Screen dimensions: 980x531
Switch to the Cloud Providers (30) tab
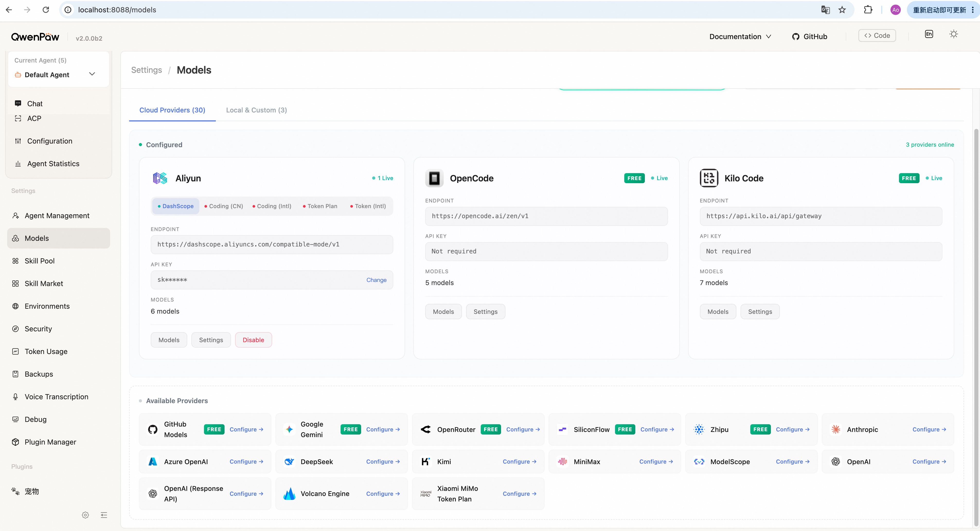pyautogui.click(x=172, y=110)
